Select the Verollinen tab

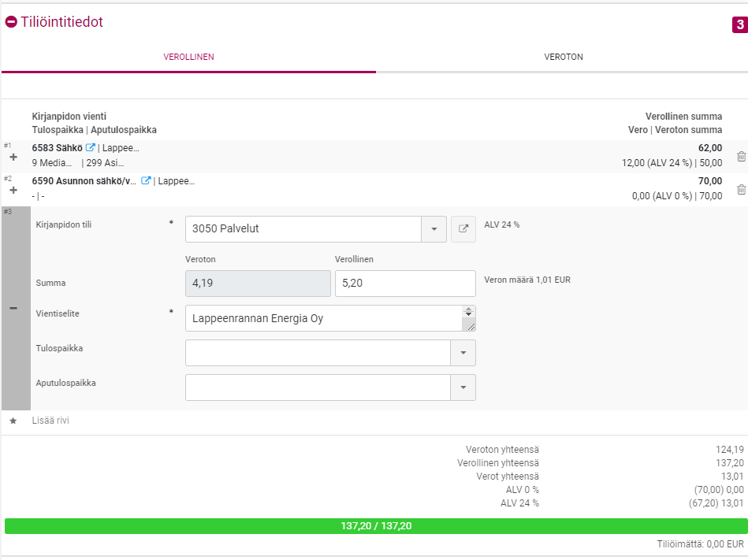(188, 57)
